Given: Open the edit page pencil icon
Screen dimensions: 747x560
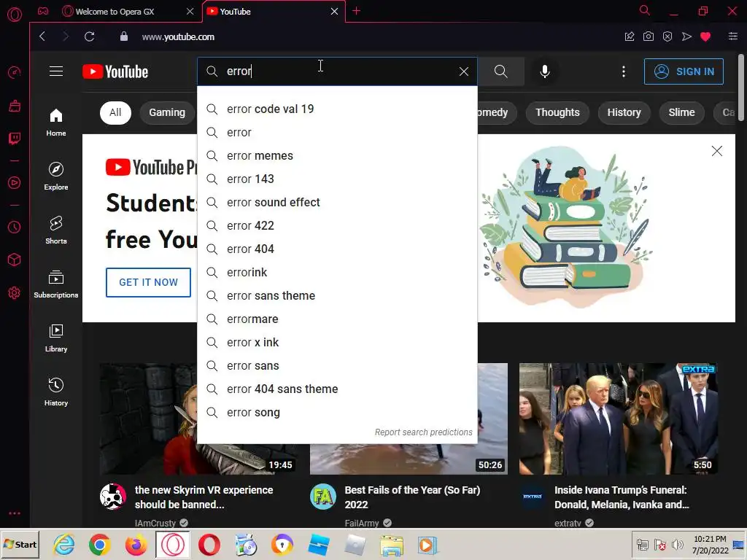Looking at the screenshot, I should pyautogui.click(x=630, y=36).
